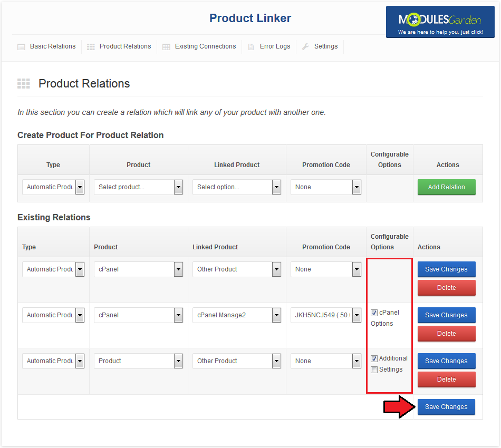Open Type dropdown in the create relation row

[53, 187]
